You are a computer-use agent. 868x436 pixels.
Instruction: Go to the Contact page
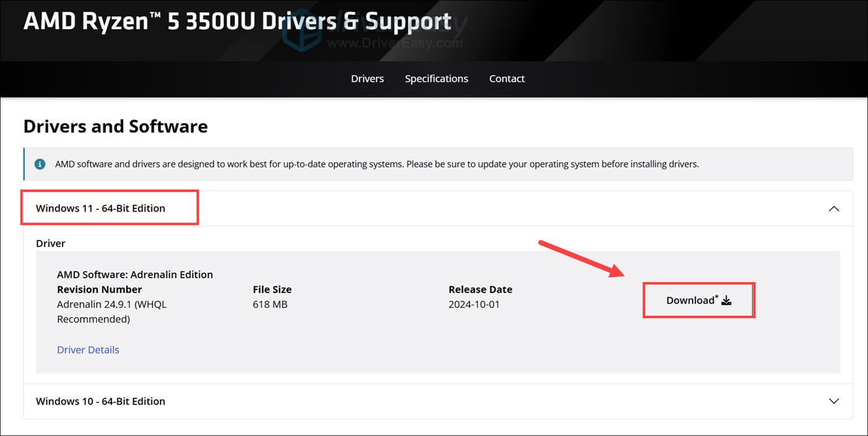point(506,79)
